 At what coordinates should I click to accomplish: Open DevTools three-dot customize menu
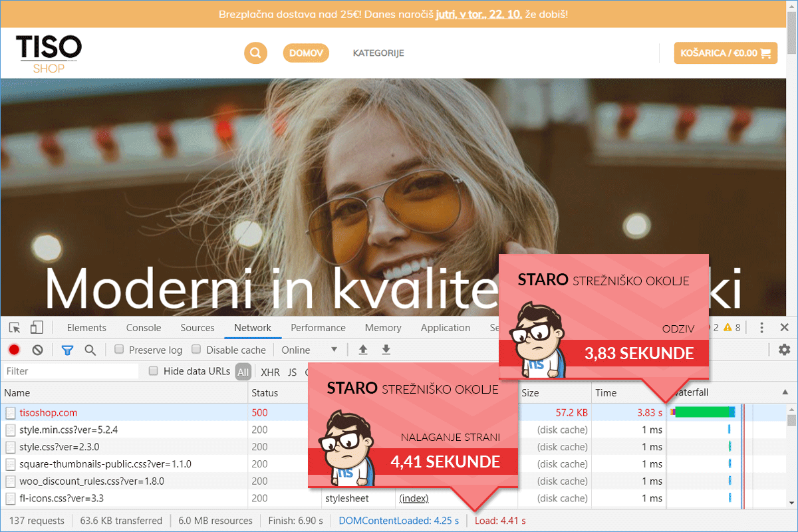(x=761, y=327)
